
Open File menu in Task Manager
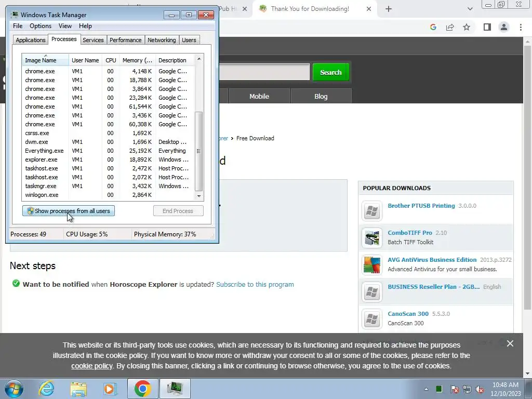[18, 26]
